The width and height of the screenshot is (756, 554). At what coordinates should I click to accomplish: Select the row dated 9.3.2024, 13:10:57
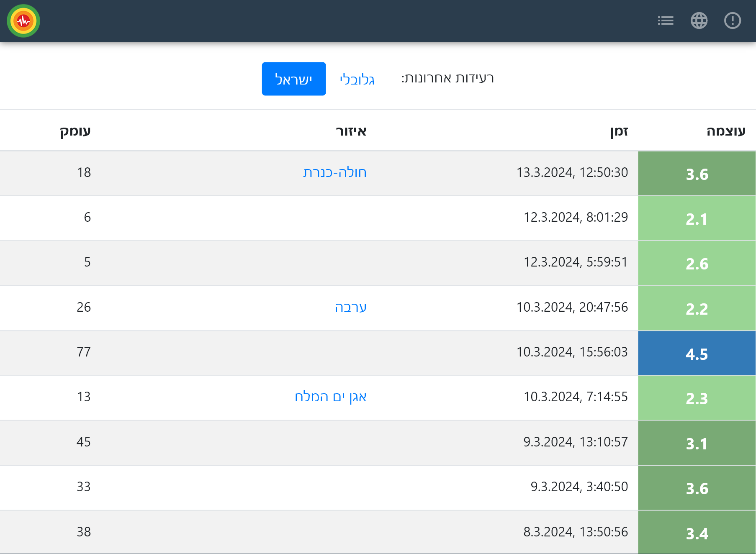pos(575,442)
